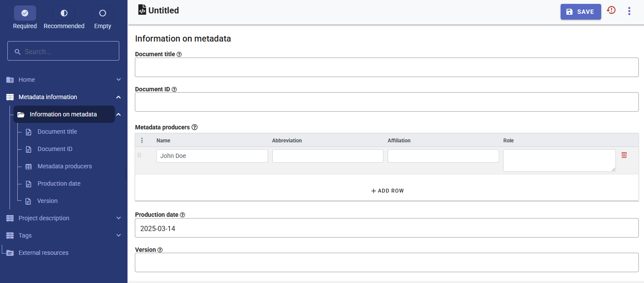
Task: Click the red history warning icon
Action: coord(611,10)
